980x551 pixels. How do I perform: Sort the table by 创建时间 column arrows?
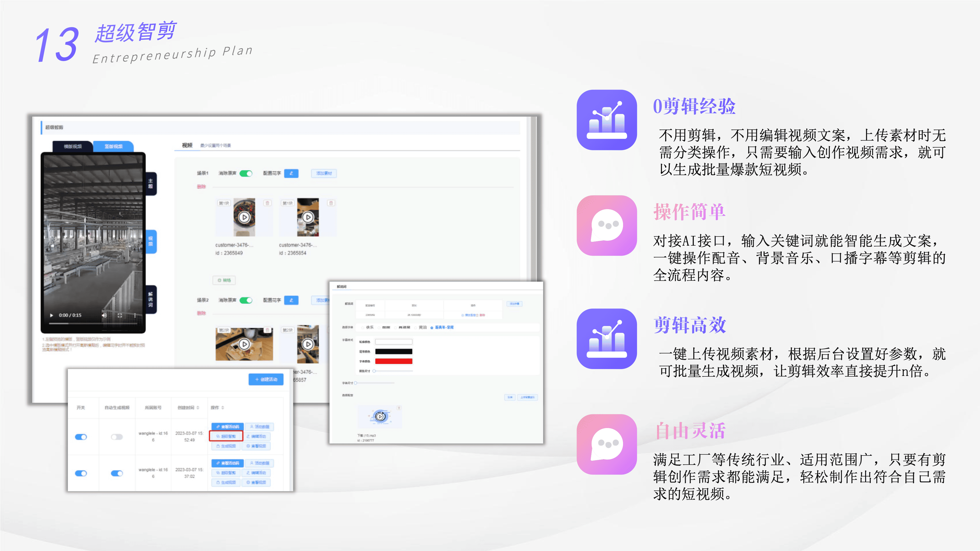pyautogui.click(x=198, y=408)
